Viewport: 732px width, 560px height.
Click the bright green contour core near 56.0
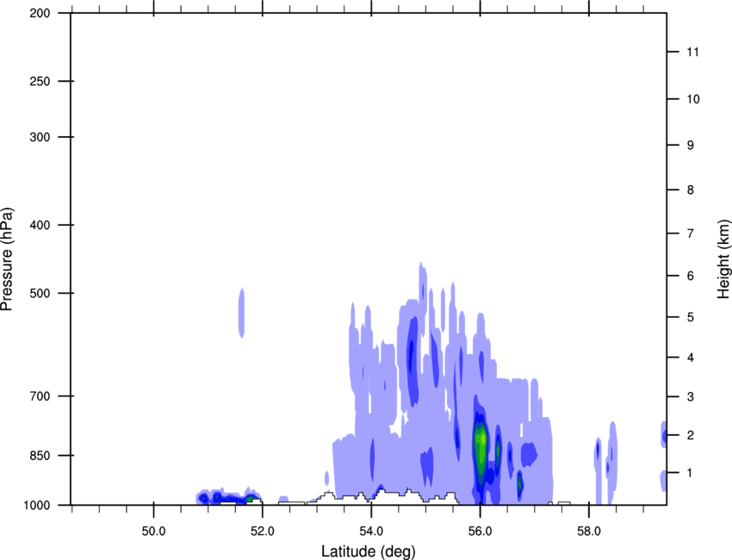pos(481,441)
